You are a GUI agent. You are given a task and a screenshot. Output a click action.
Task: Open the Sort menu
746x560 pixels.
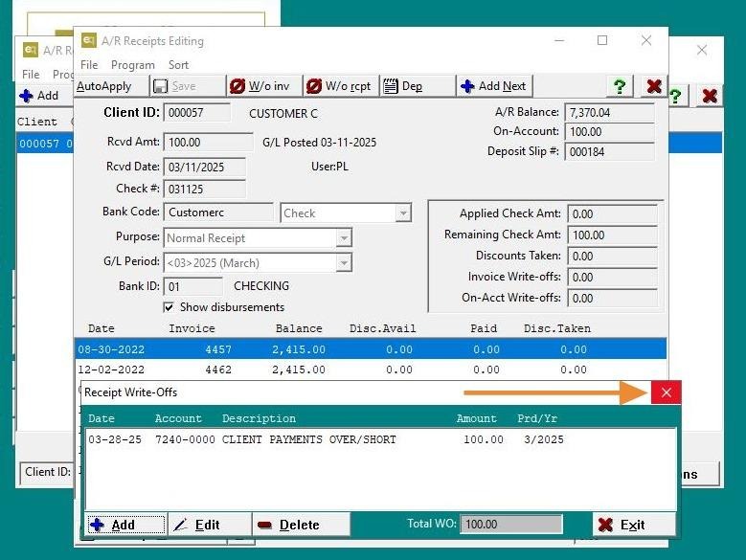tap(178, 65)
